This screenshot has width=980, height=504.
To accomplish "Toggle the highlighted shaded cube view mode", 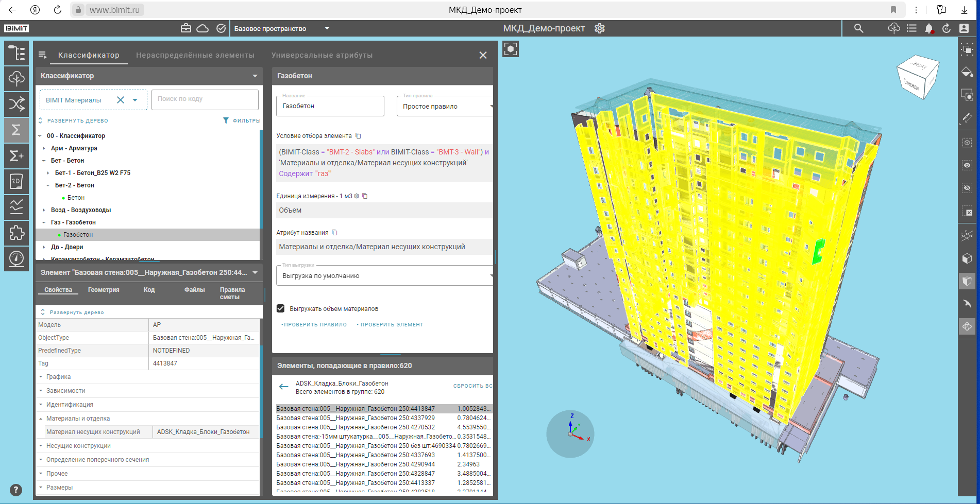I will (967, 281).
